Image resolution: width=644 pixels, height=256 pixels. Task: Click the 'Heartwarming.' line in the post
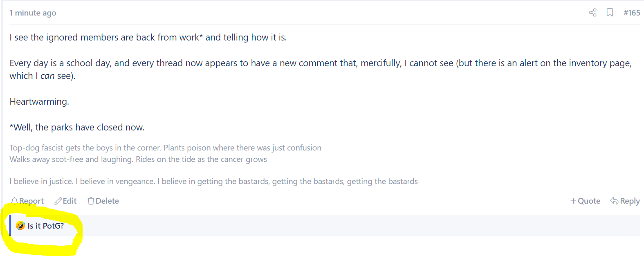pyautogui.click(x=39, y=101)
